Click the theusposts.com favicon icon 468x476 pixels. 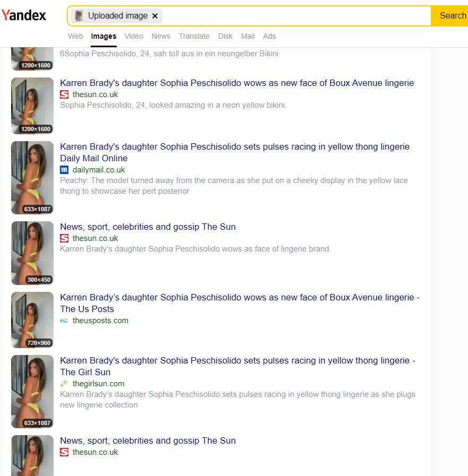(x=64, y=321)
